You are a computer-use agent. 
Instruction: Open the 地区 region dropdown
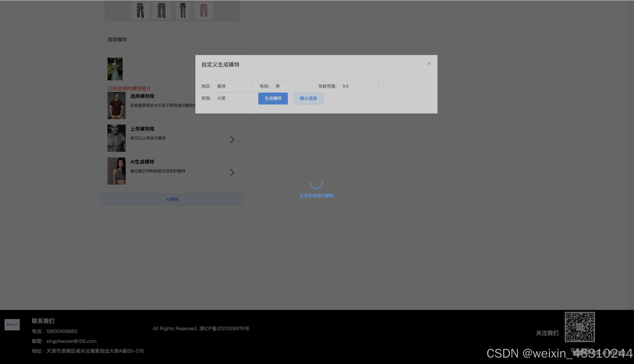click(235, 86)
